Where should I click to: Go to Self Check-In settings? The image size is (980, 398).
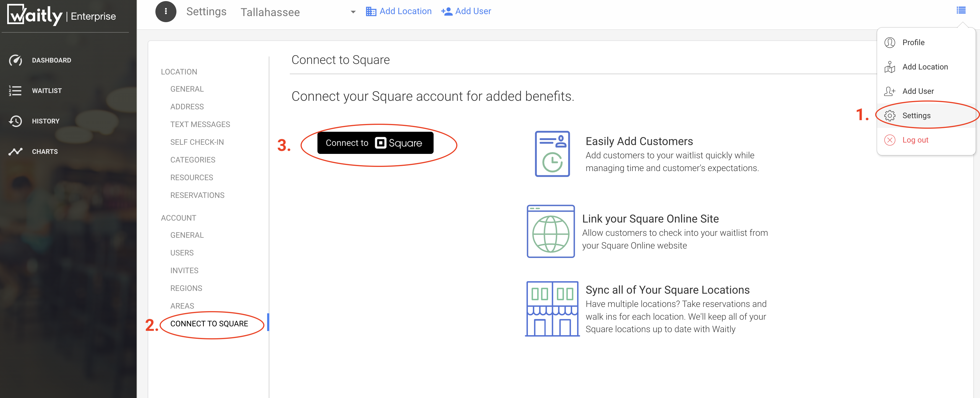click(x=197, y=142)
